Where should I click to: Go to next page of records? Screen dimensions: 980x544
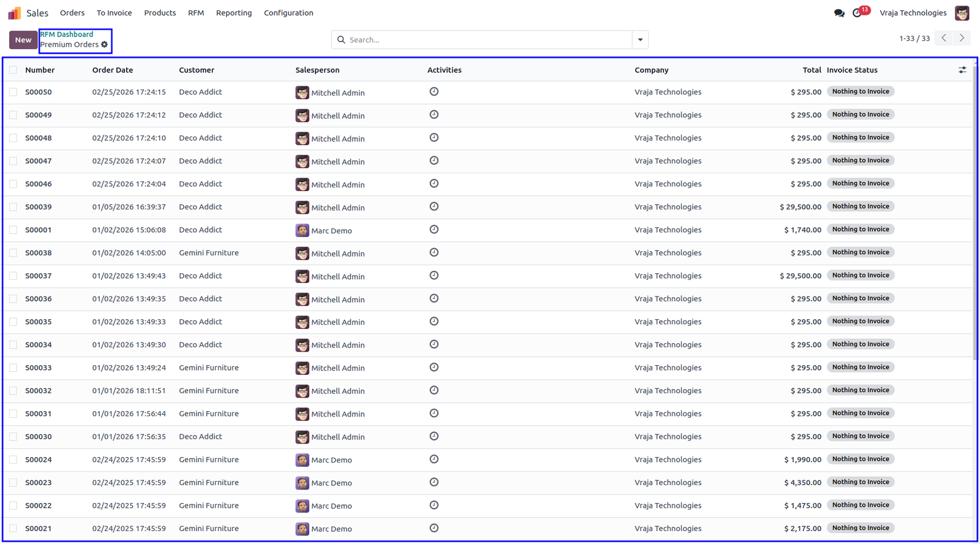[962, 38]
